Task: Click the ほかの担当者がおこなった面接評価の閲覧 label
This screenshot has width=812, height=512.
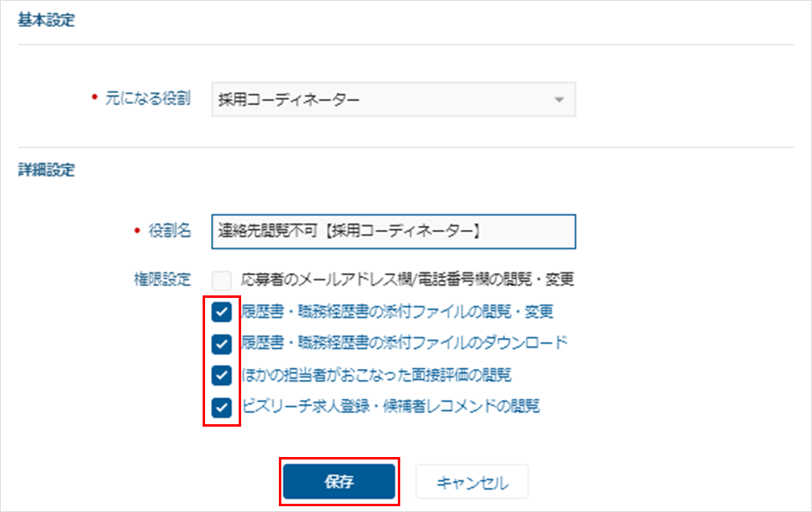Action: coord(376,375)
